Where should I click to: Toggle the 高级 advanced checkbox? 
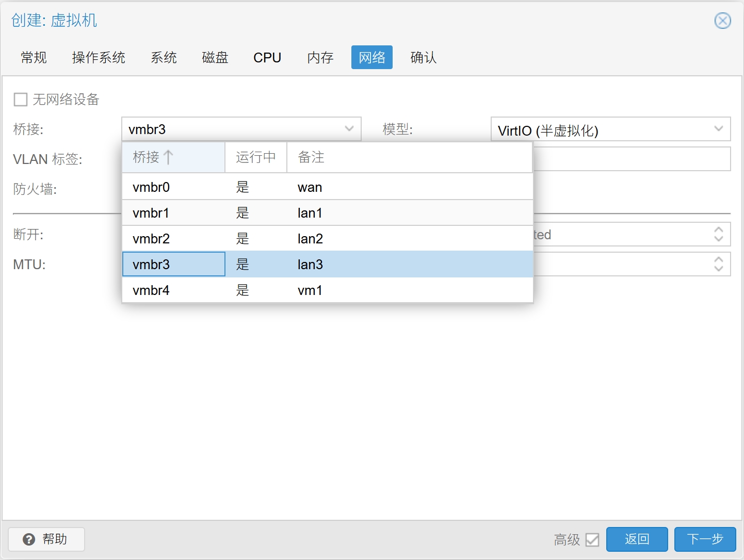point(592,539)
